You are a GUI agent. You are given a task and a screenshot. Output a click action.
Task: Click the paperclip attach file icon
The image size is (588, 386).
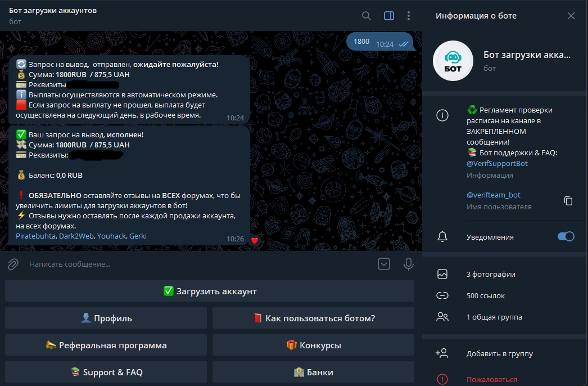point(13,264)
